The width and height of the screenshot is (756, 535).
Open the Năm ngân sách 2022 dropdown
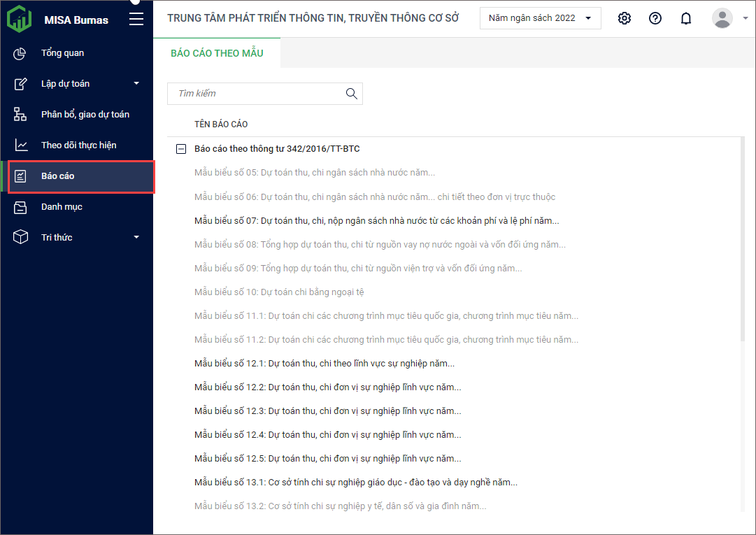click(x=540, y=18)
